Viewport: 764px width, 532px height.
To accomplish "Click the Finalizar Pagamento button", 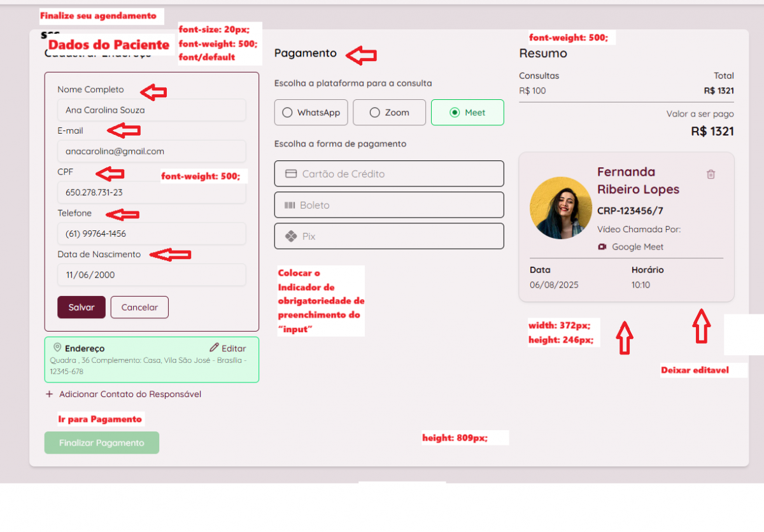I will [x=102, y=443].
